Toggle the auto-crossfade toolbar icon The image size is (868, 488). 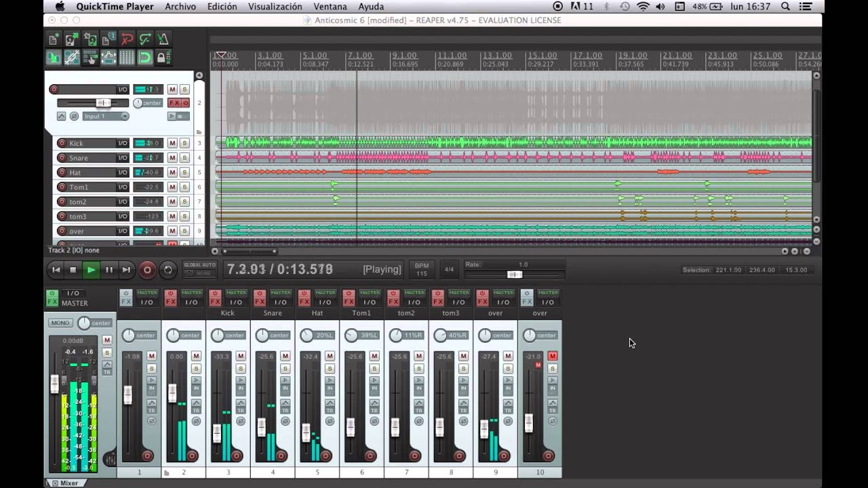54,58
